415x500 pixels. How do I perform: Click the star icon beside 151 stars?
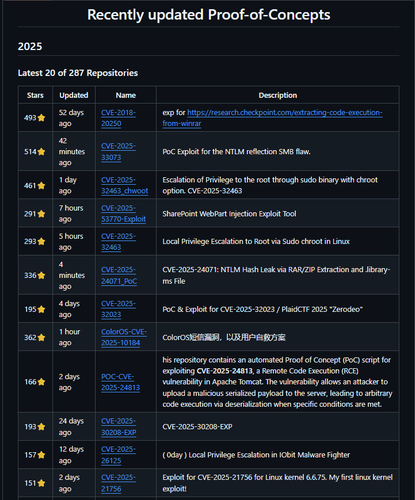pyautogui.click(x=41, y=483)
